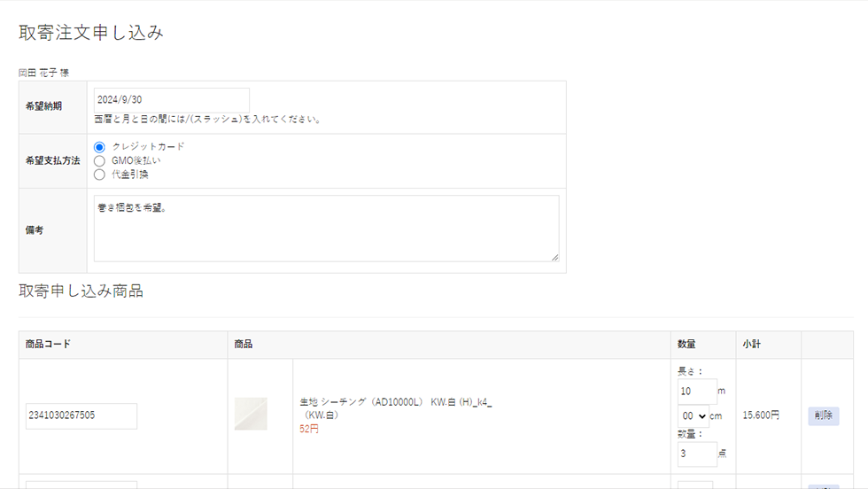
Task: Click the white fabric product thumbnail
Action: 251,415
